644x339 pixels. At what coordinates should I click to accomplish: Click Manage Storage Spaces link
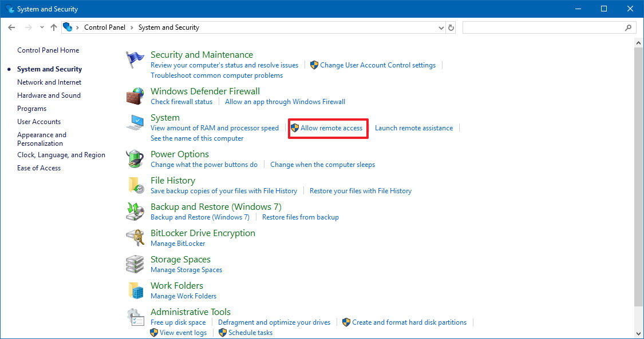tap(186, 270)
